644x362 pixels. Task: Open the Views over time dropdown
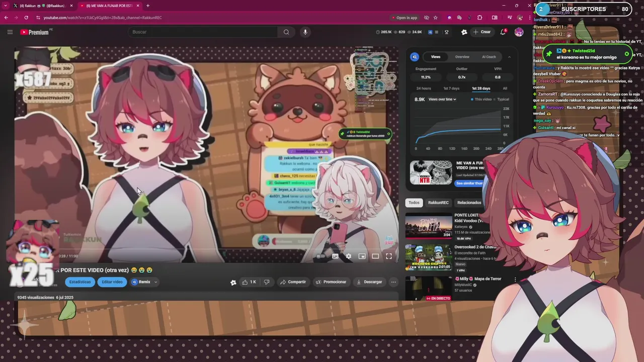(x=442, y=100)
